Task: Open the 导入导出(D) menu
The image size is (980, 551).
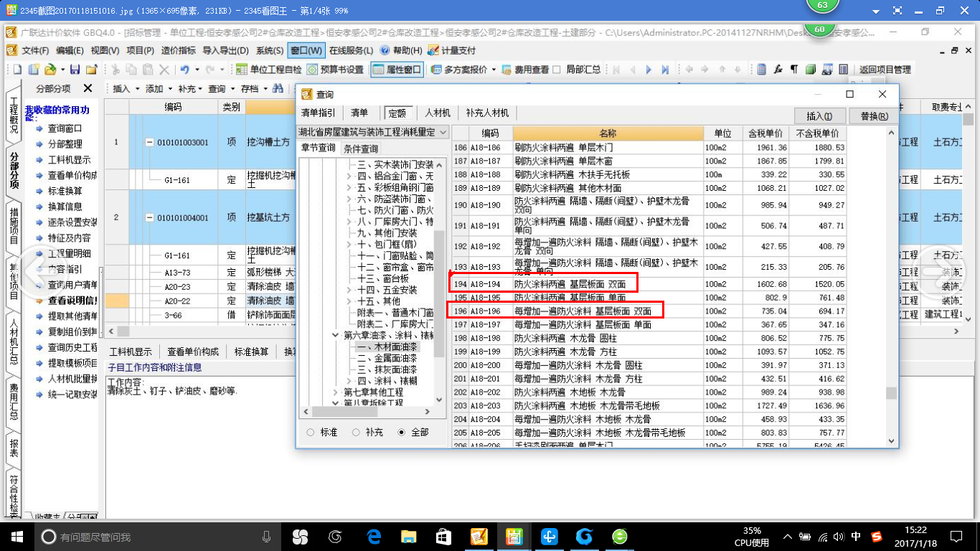Action: coord(225,51)
